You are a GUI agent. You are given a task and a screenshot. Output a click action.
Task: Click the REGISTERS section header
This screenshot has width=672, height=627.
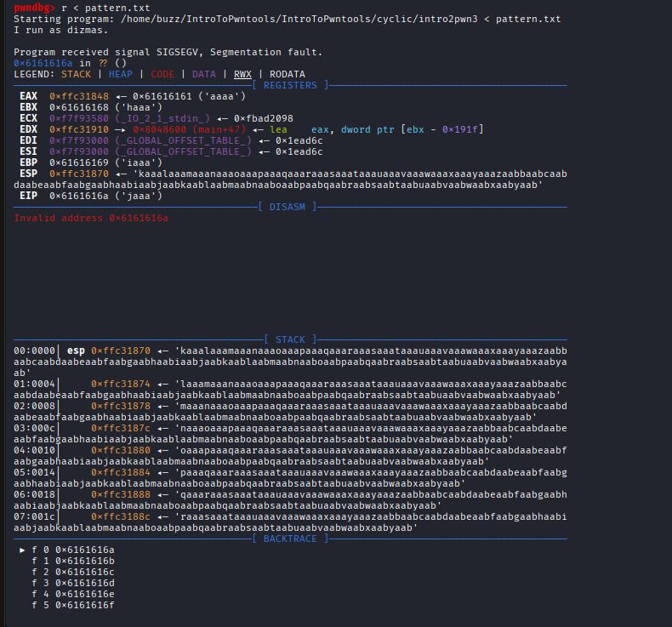[x=290, y=85]
